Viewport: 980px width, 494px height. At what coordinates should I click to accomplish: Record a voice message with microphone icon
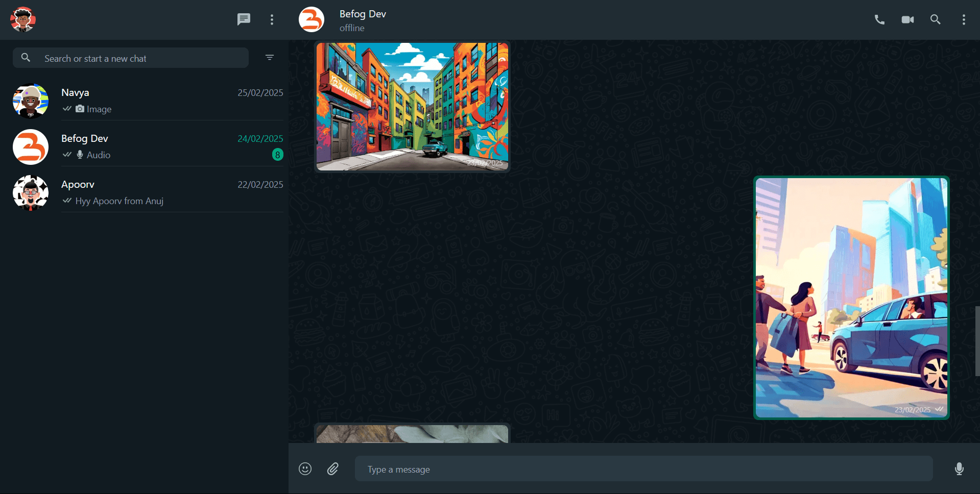(x=959, y=469)
